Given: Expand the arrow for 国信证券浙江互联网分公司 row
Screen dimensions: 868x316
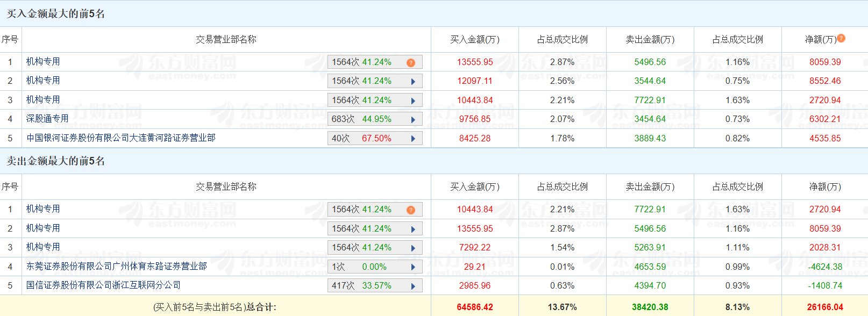Looking at the screenshot, I should tap(413, 286).
